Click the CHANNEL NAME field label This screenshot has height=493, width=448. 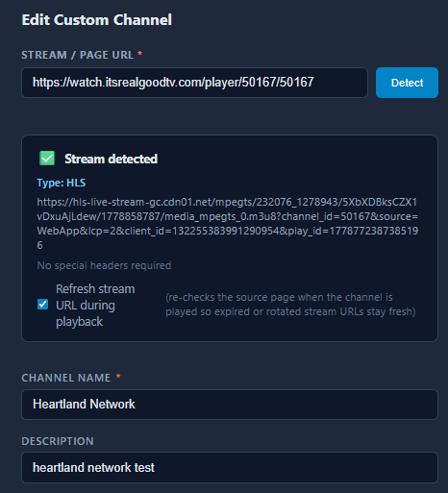click(x=66, y=378)
